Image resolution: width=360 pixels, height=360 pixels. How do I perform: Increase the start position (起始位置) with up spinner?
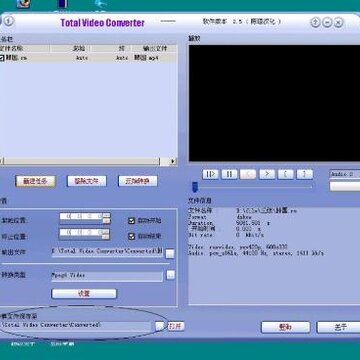[106, 216]
